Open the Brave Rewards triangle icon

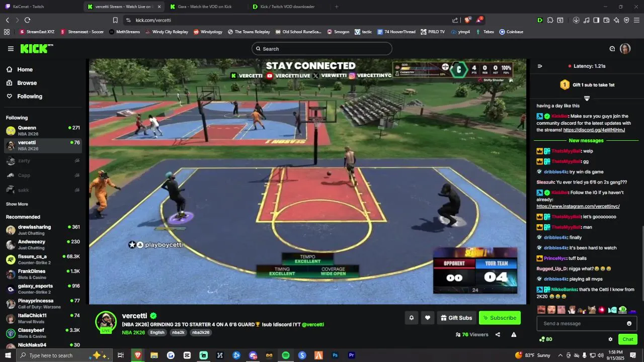479,20
